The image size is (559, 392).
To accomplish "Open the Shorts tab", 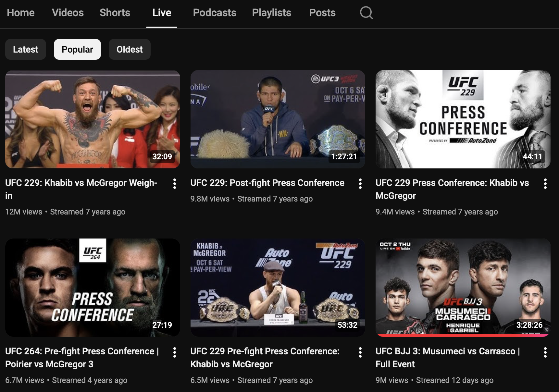I will (115, 13).
